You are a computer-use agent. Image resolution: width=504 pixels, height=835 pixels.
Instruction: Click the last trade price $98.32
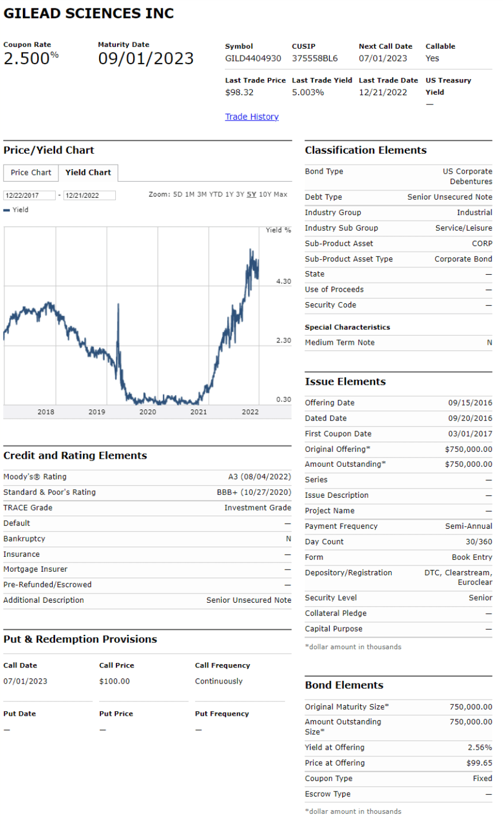[x=240, y=92]
